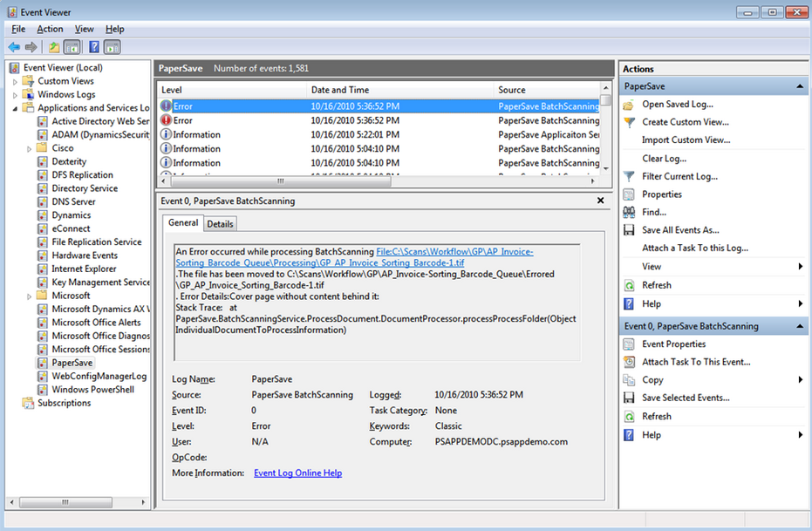Click the Filter Current Log funnel icon

629,176
